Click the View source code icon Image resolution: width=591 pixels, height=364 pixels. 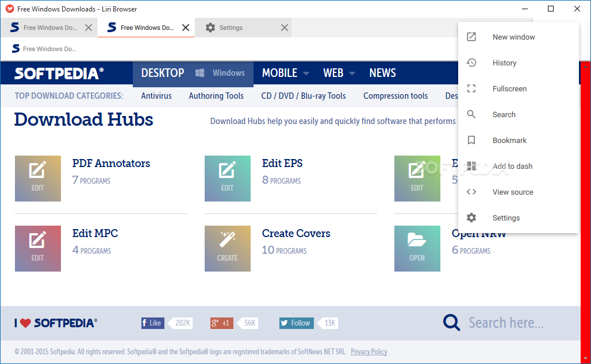(471, 192)
